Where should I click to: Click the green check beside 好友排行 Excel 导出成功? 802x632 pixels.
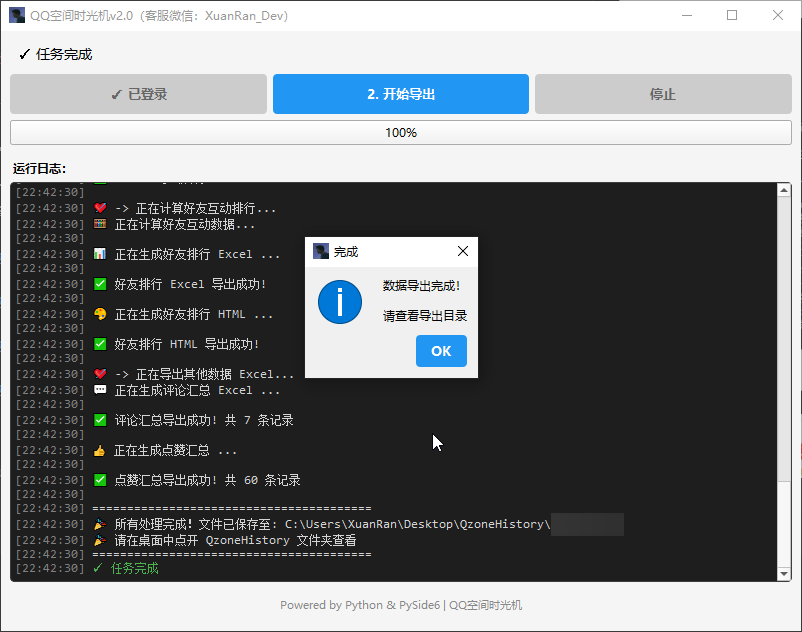(100, 284)
